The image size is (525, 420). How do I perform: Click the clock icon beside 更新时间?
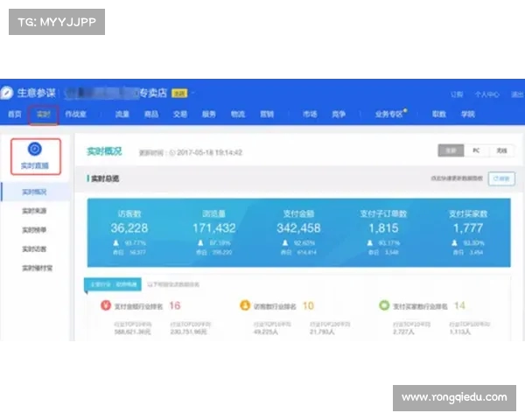[x=172, y=151]
